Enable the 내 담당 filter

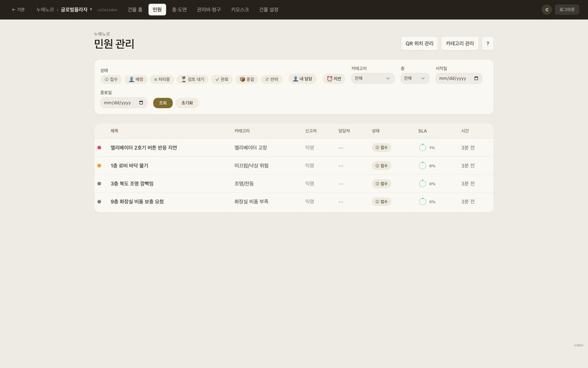[302, 79]
